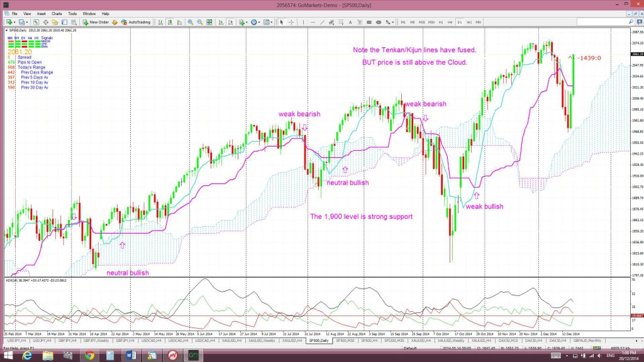Viewport: 644px width, 362px height.
Task: Switch chart to line chart mode
Action: (x=179, y=22)
